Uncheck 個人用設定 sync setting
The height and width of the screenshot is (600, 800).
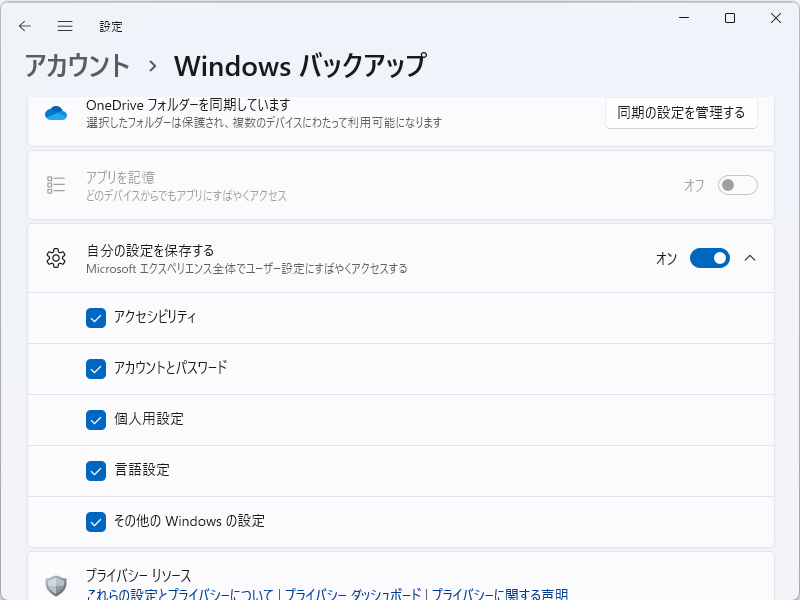click(96, 420)
